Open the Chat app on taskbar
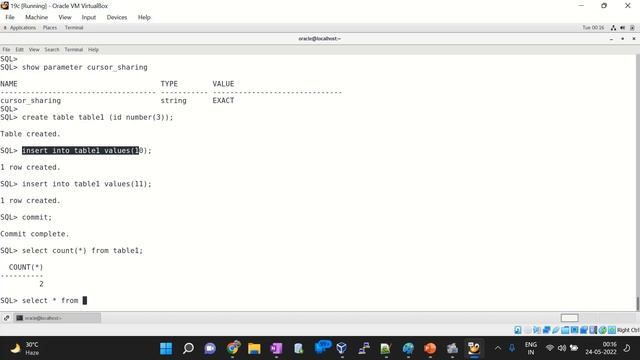The height and width of the screenshot is (360, 640). pos(210,349)
